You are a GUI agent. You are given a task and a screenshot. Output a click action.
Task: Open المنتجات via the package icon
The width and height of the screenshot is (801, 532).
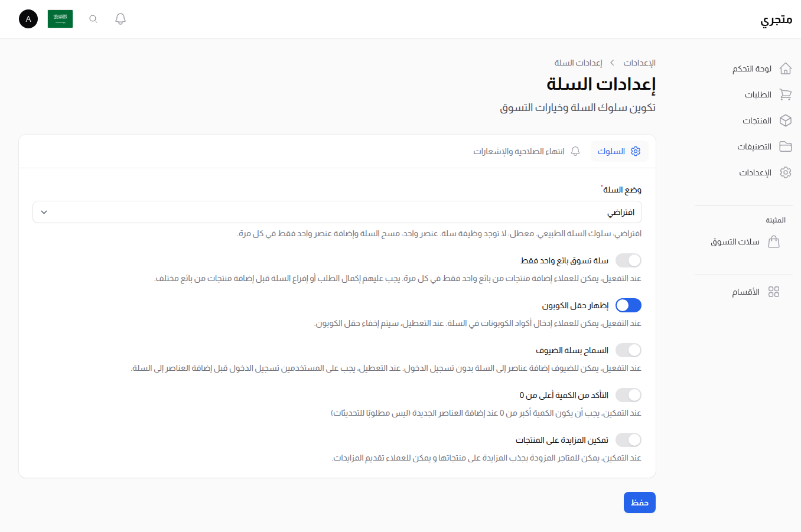(x=786, y=120)
